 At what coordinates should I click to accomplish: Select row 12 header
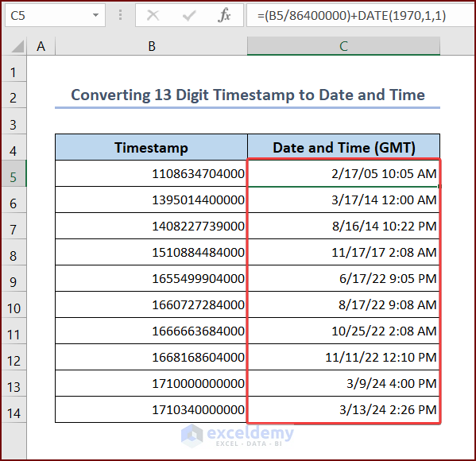tap(14, 357)
